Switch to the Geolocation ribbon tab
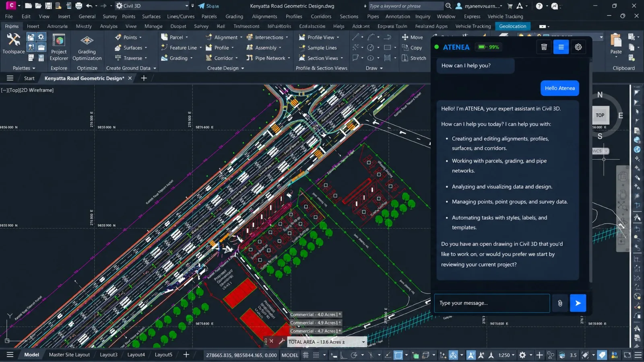The width and height of the screenshot is (644, 362). tap(512, 26)
